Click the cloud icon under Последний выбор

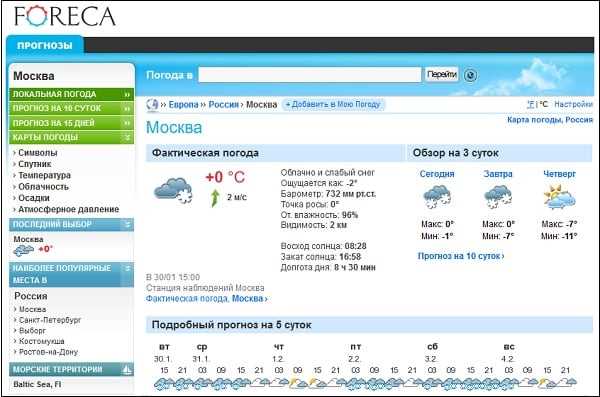23,250
